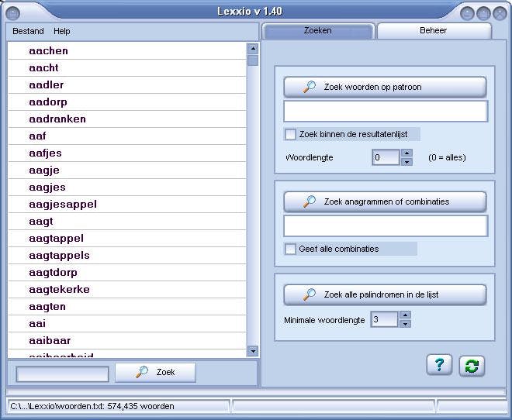This screenshot has height=420, width=512.
Task: Select the word 'aagje'
Action: tap(127, 170)
